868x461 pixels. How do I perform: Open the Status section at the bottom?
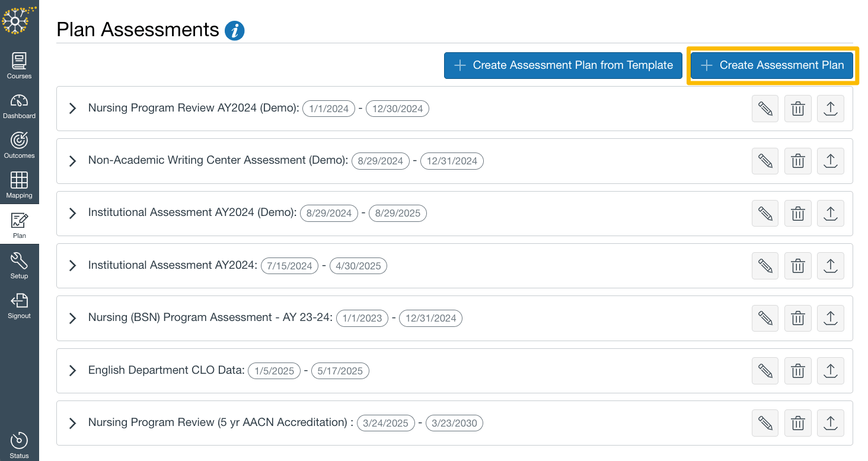click(19, 445)
